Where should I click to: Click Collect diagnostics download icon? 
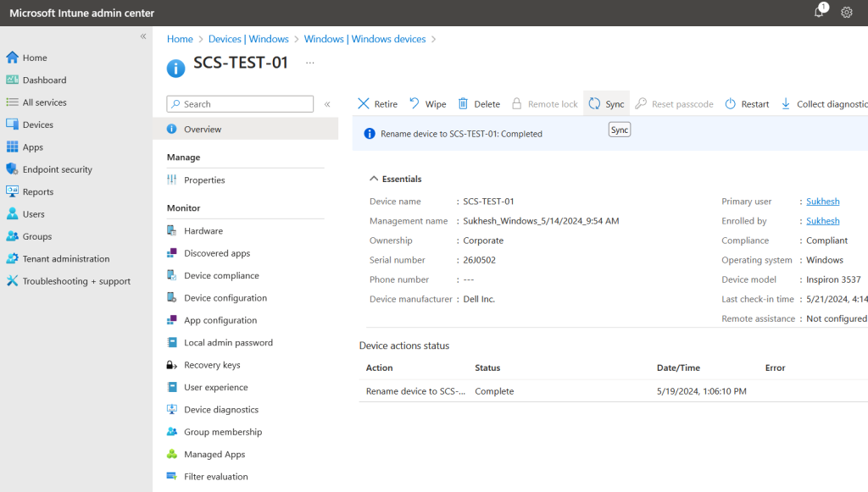[x=786, y=104]
